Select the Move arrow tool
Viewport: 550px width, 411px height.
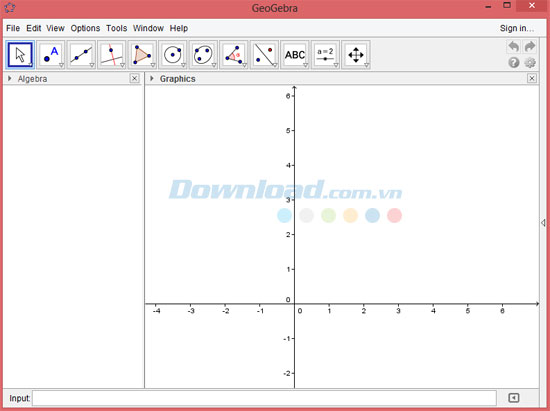click(x=20, y=55)
